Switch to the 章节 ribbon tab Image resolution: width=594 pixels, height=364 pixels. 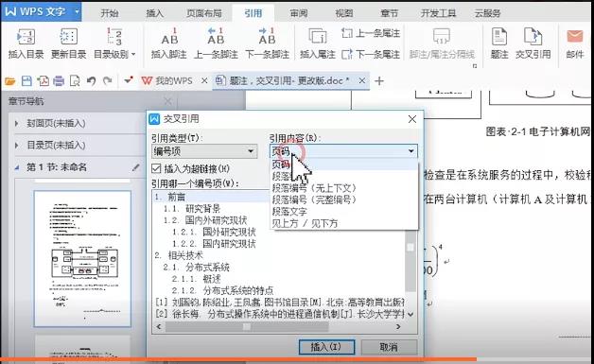pos(390,13)
